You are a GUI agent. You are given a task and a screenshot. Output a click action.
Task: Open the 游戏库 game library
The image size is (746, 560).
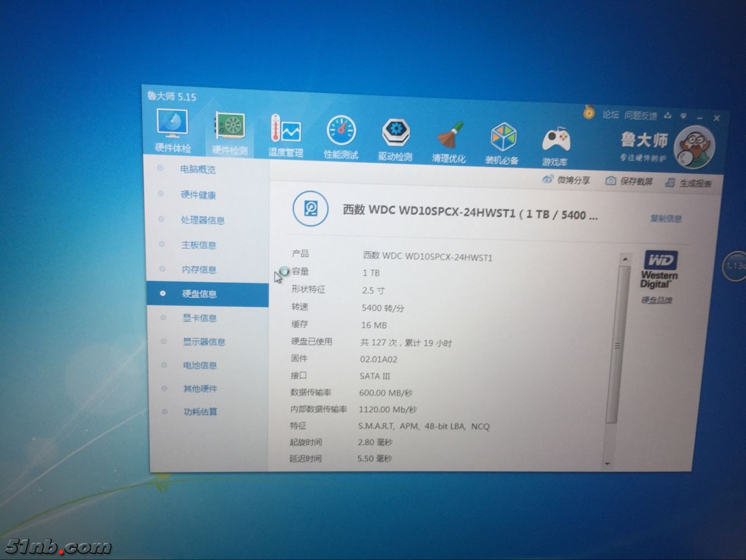coord(555,147)
